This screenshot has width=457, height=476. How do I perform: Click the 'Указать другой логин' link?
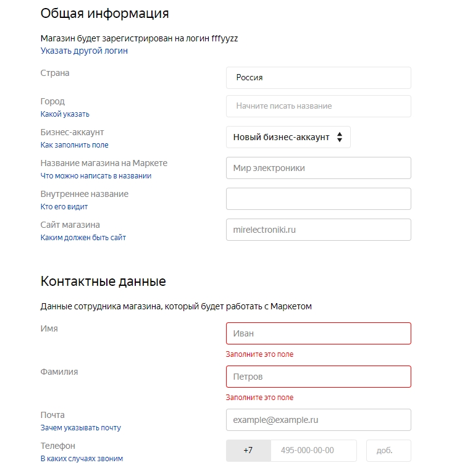[84, 51]
